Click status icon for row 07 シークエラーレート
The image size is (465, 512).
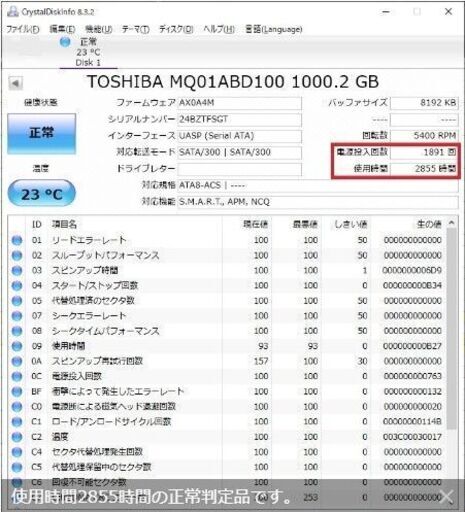[17, 316]
